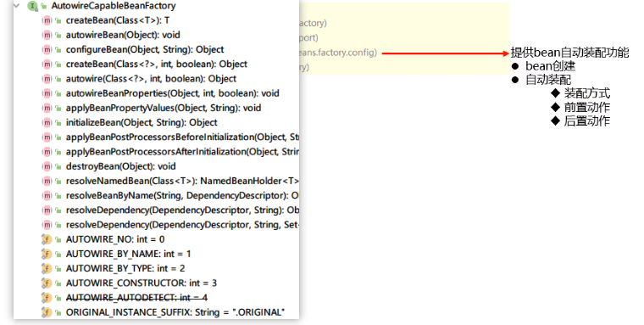Select autowire(Class<?>, int, boolean): Object

151,79
